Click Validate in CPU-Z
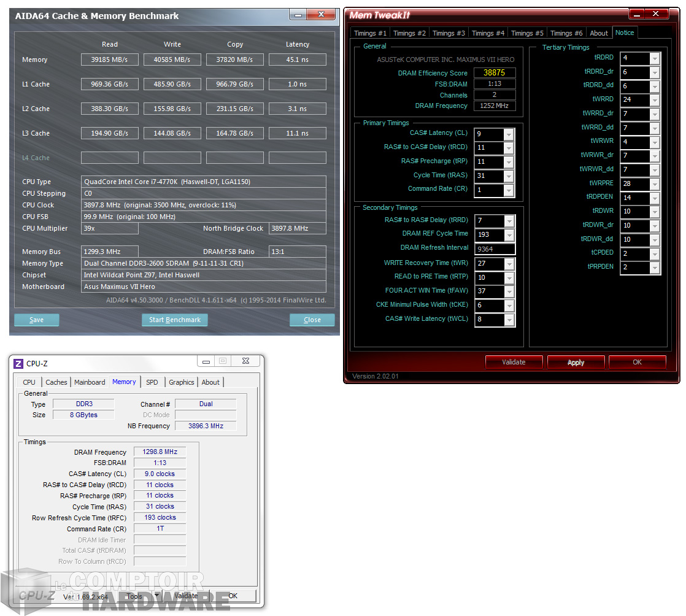The image size is (686, 616). tap(187, 596)
